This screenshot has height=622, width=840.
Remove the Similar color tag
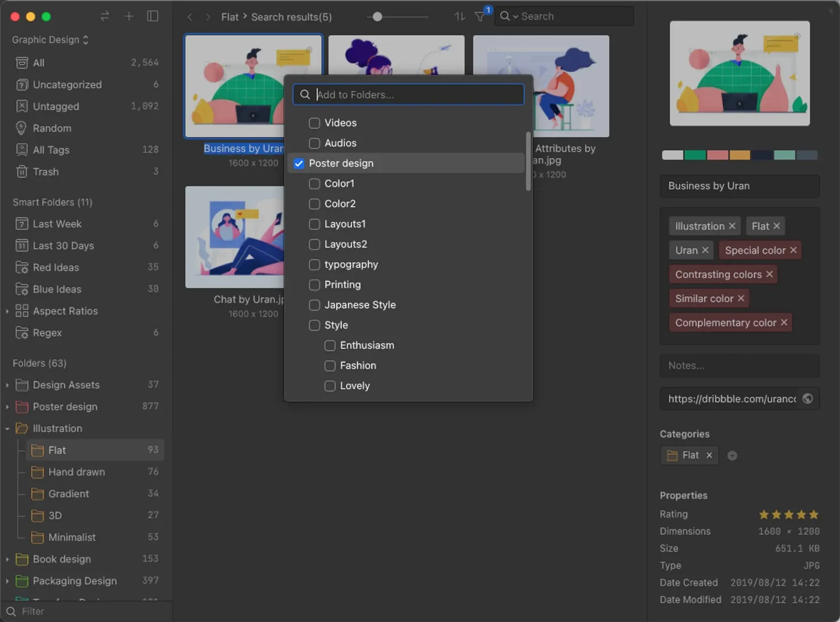pyautogui.click(x=741, y=299)
